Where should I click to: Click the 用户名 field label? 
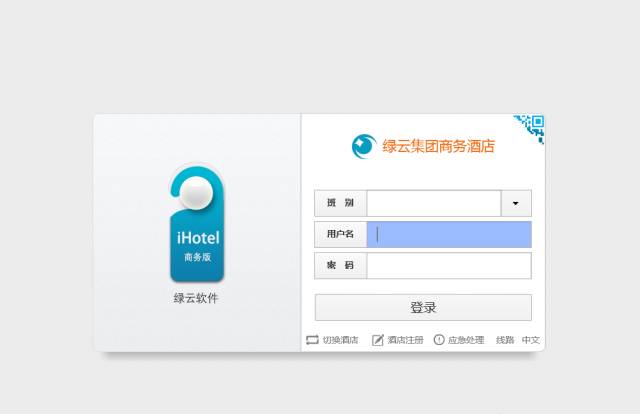coord(340,234)
